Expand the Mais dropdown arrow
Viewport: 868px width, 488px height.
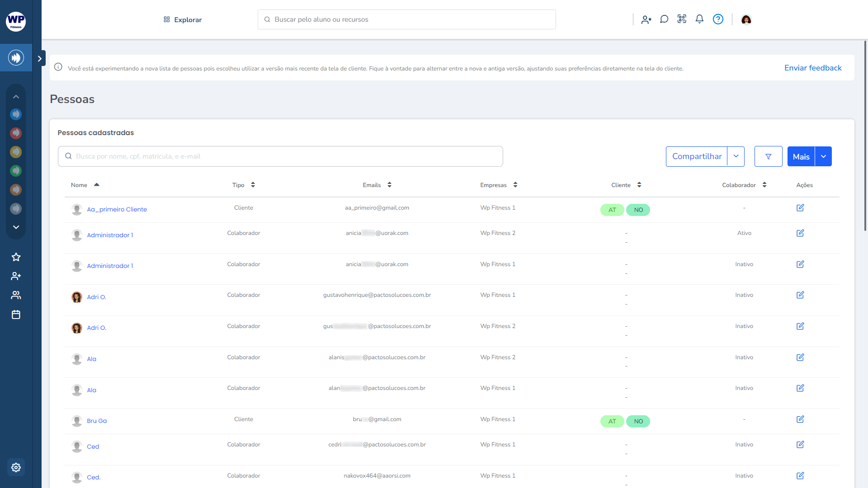pos(823,156)
